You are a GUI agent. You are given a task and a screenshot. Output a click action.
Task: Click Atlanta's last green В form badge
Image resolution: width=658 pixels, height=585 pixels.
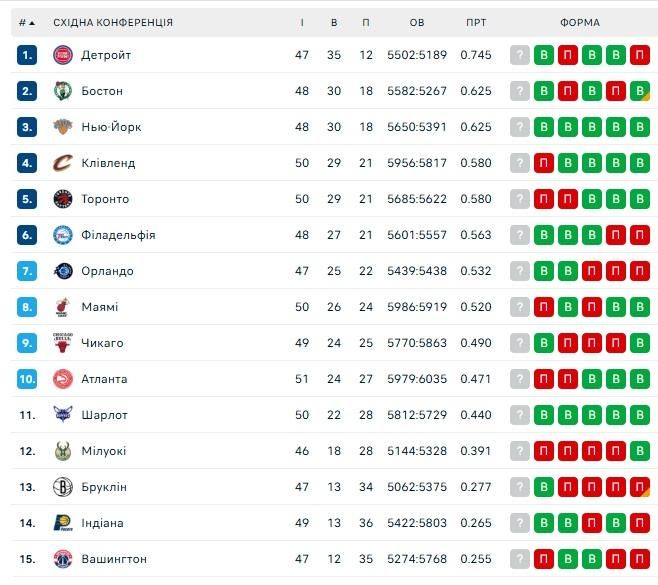(x=641, y=379)
